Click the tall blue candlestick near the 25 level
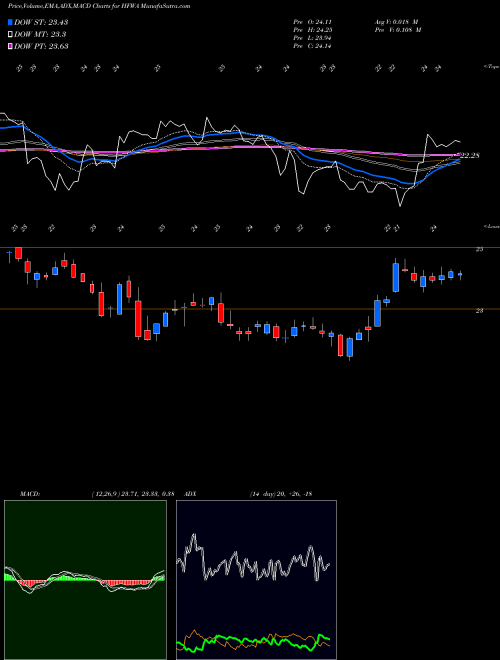The width and height of the screenshot is (500, 660). click(x=396, y=277)
